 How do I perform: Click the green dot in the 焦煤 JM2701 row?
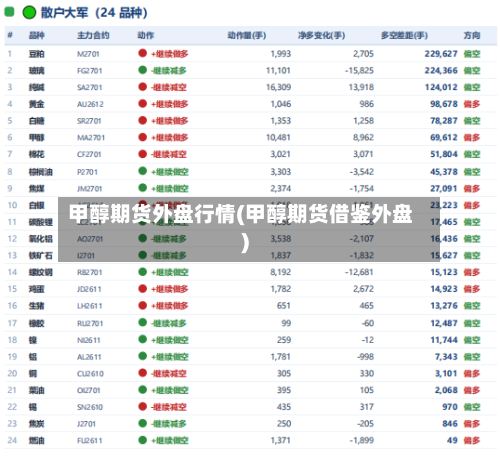pyautogui.click(x=143, y=188)
